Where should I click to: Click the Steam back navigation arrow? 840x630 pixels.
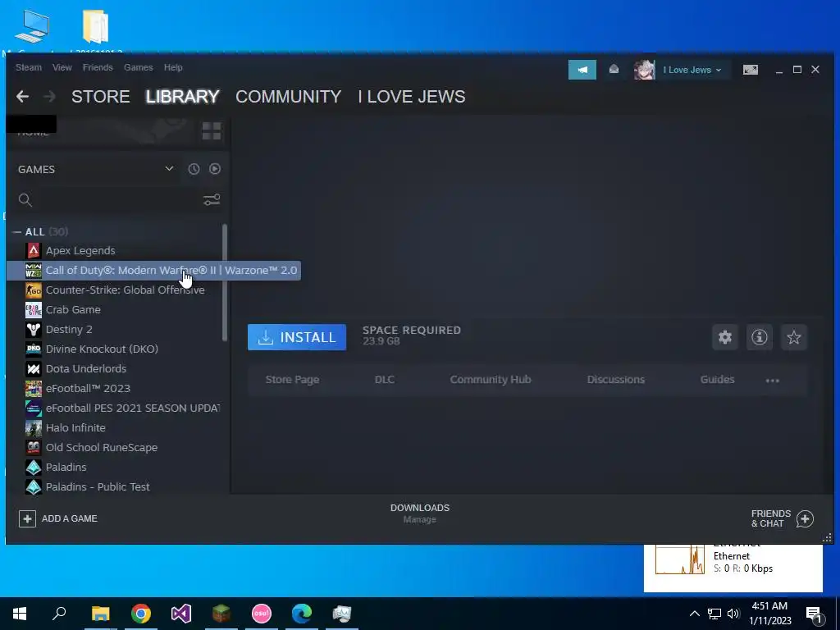(22, 97)
